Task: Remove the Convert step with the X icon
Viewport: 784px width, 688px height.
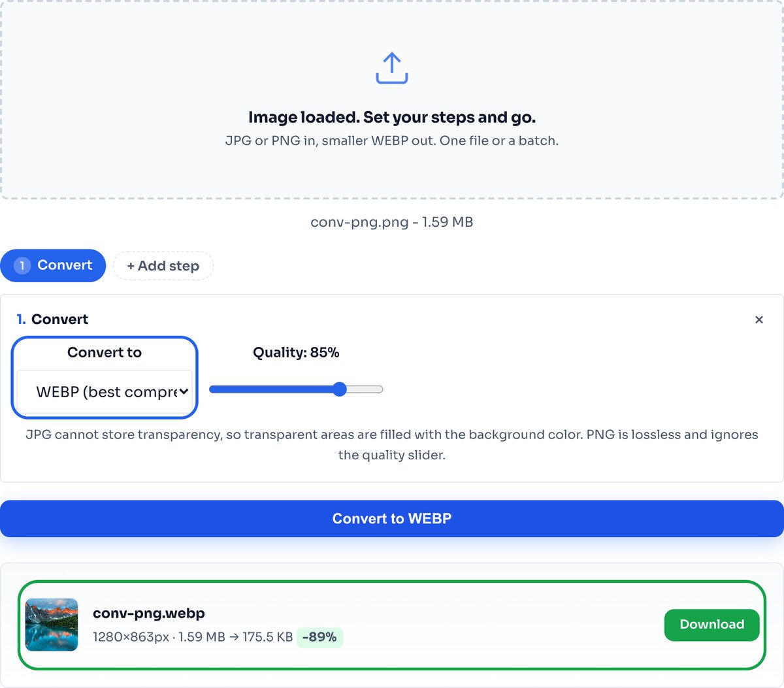Action: pos(759,319)
